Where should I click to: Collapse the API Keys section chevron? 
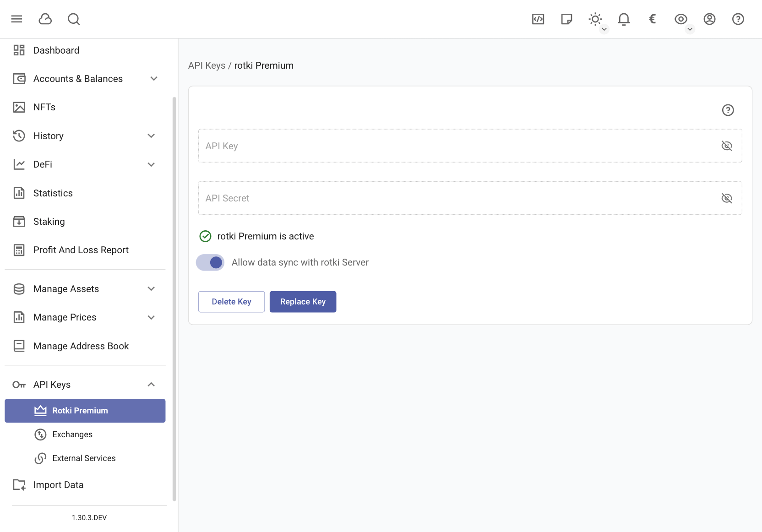[x=151, y=385]
